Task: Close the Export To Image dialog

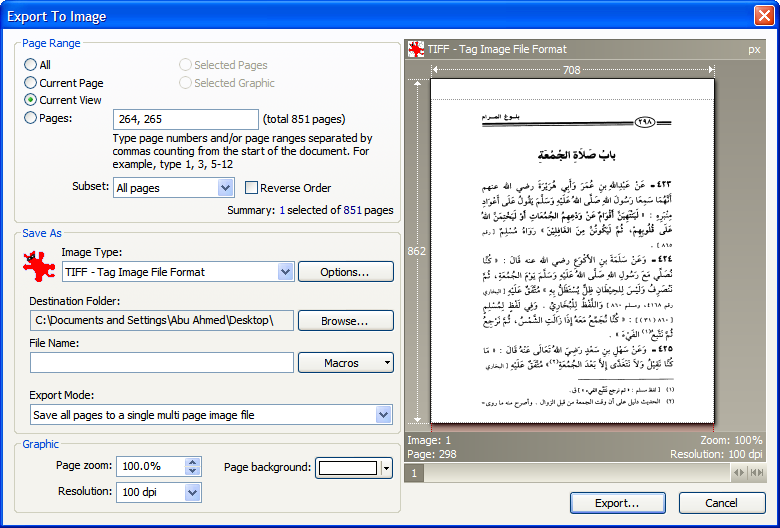Action: 763,16
